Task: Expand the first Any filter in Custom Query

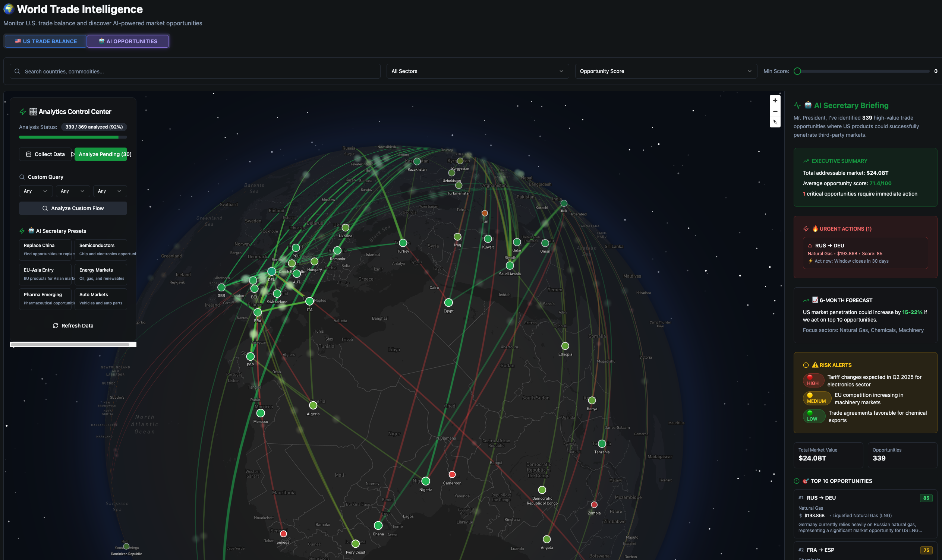Action: coord(35,191)
